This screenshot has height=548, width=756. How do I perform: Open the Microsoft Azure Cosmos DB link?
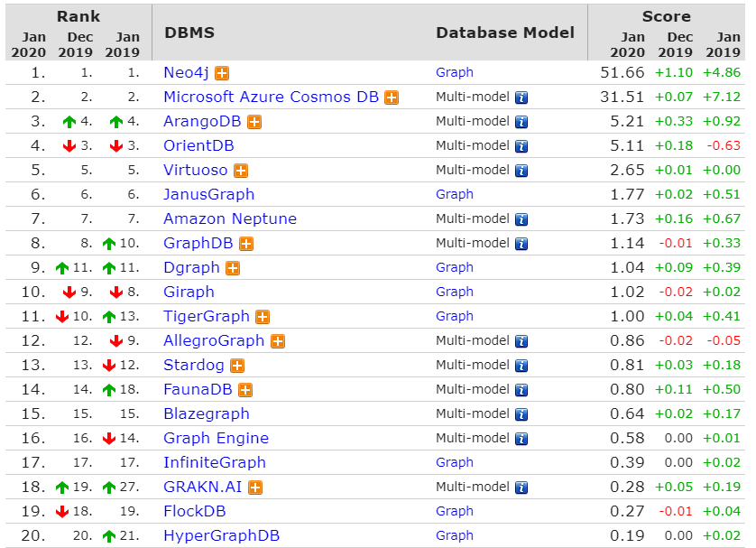271,97
